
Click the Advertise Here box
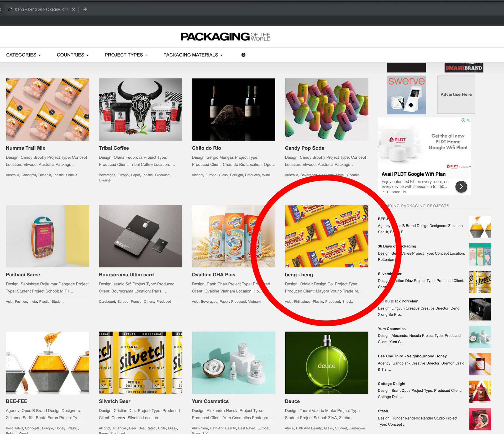tap(456, 95)
